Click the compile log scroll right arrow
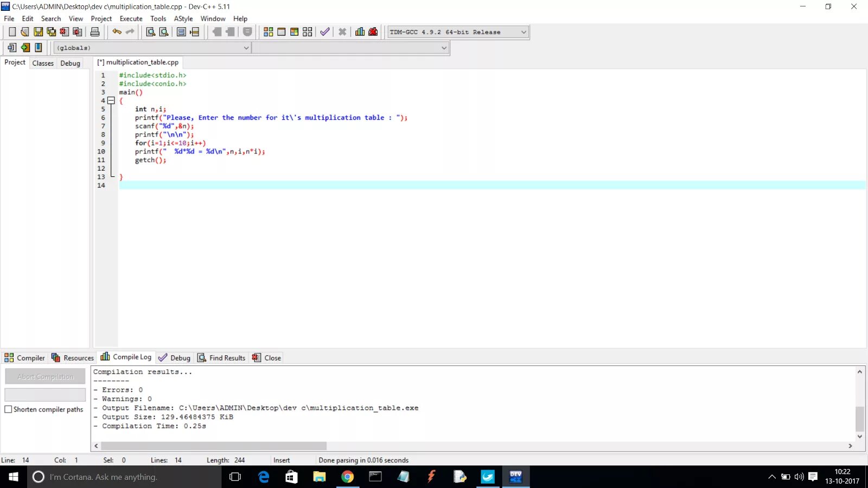The image size is (868, 488). tap(850, 446)
